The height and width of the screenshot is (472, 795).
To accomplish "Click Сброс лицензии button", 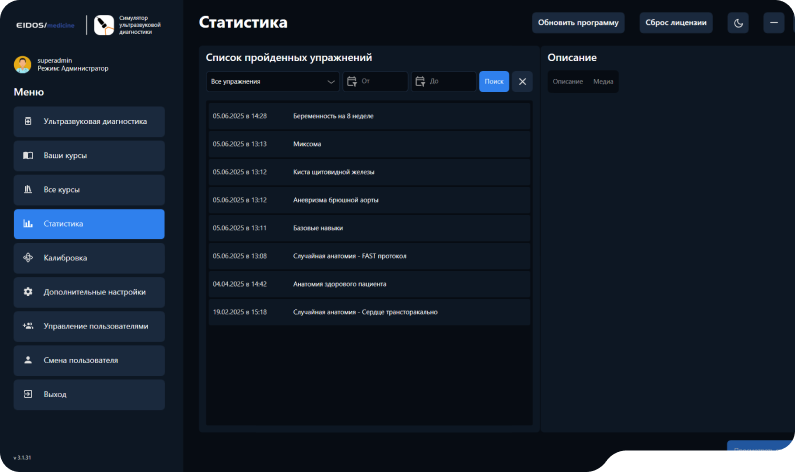I will (x=676, y=23).
